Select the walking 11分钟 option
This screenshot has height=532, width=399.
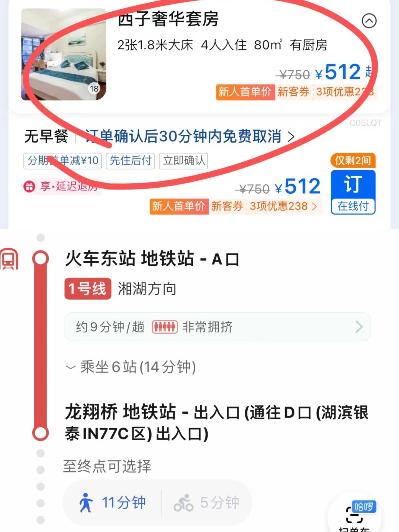[112, 502]
